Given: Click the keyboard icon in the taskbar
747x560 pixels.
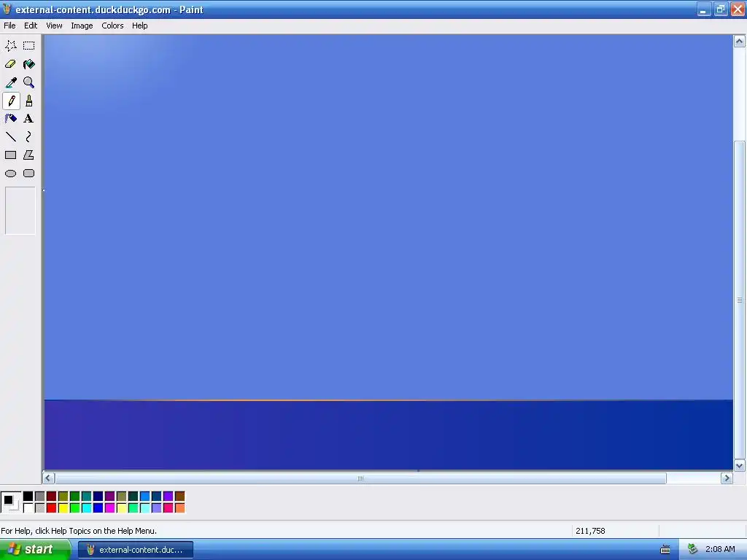Looking at the screenshot, I should 665,550.
